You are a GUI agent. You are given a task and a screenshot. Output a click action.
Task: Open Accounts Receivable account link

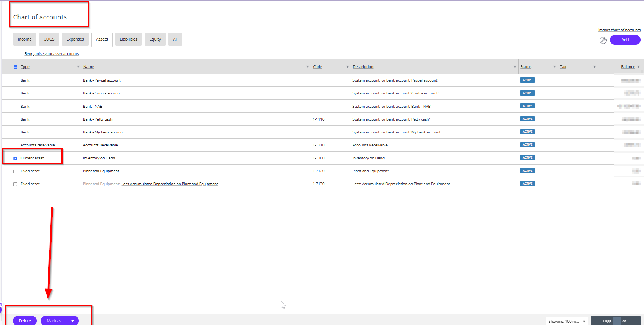(100, 145)
